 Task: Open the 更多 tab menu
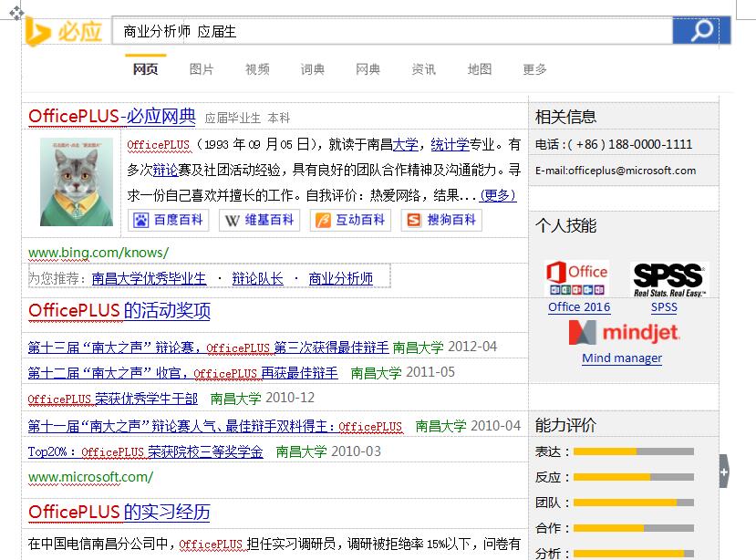tap(535, 69)
